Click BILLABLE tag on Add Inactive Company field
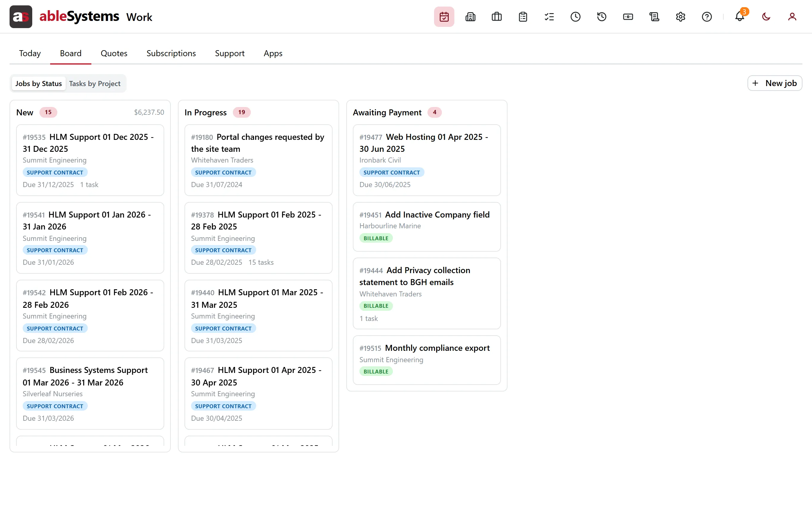The image size is (812, 508). coord(376,238)
